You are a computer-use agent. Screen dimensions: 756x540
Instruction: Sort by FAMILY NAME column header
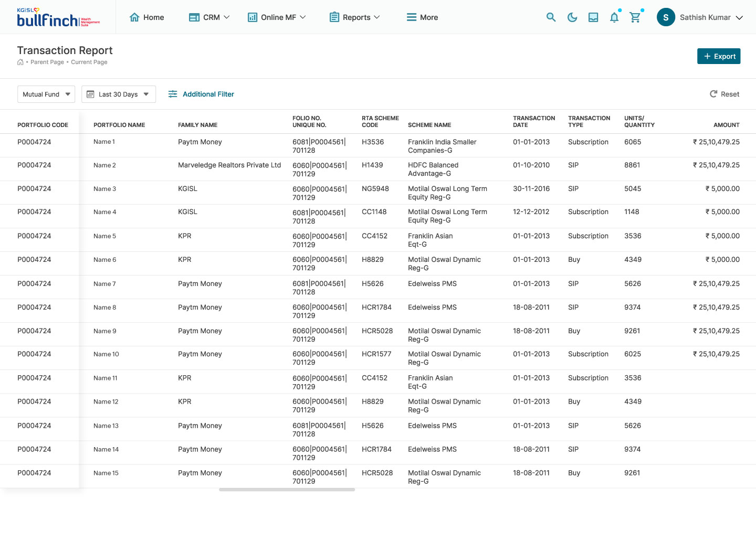[198, 125]
